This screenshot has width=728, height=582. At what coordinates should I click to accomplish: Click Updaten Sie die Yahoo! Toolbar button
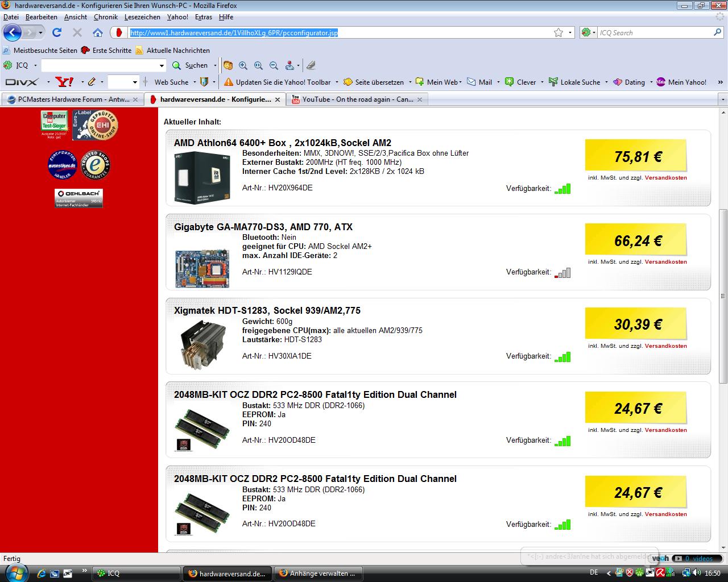point(277,82)
